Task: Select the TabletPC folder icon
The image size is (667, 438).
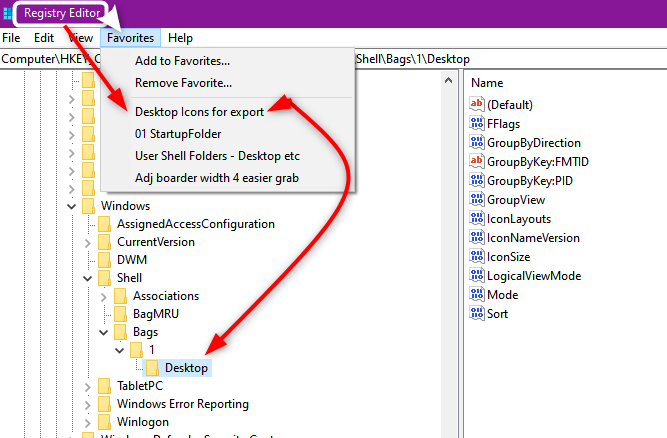Action: click(105, 386)
